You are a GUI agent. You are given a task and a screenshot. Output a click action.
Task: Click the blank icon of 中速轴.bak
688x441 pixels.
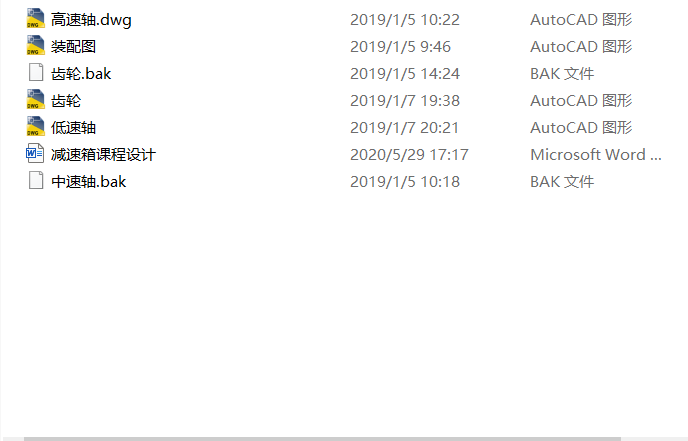pos(36,181)
